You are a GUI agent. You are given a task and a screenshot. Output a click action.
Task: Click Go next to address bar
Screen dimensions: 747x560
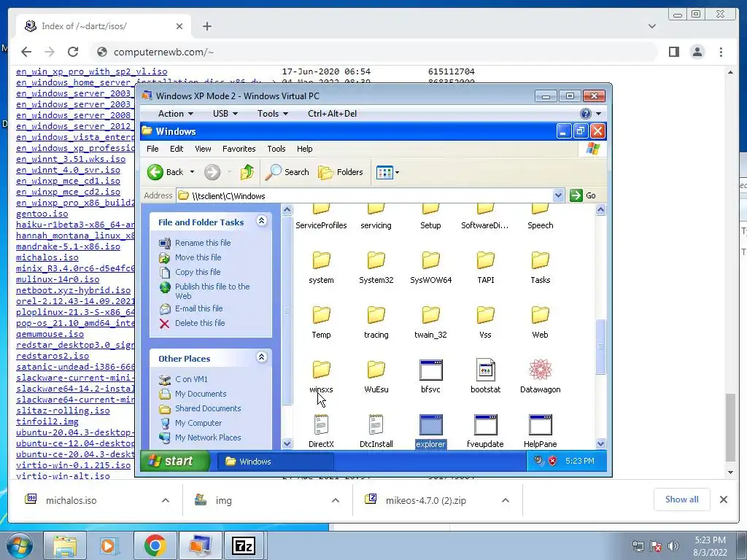click(584, 195)
